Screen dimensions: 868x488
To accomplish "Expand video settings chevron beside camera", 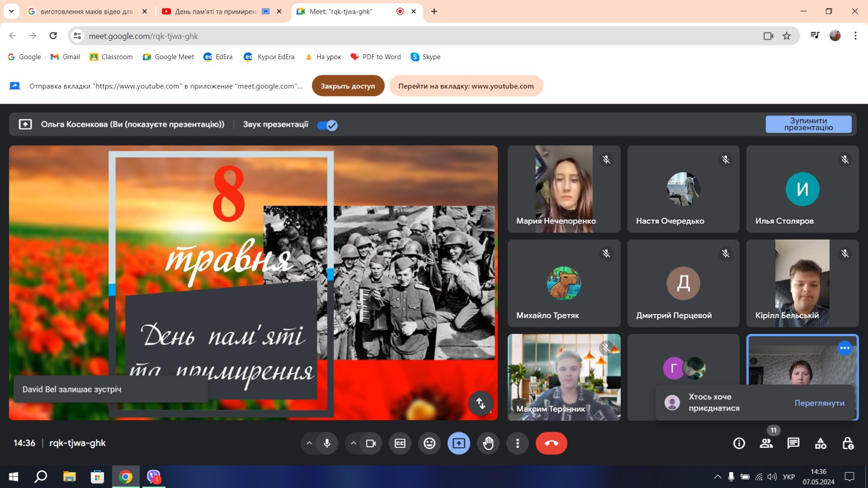I will click(x=354, y=444).
